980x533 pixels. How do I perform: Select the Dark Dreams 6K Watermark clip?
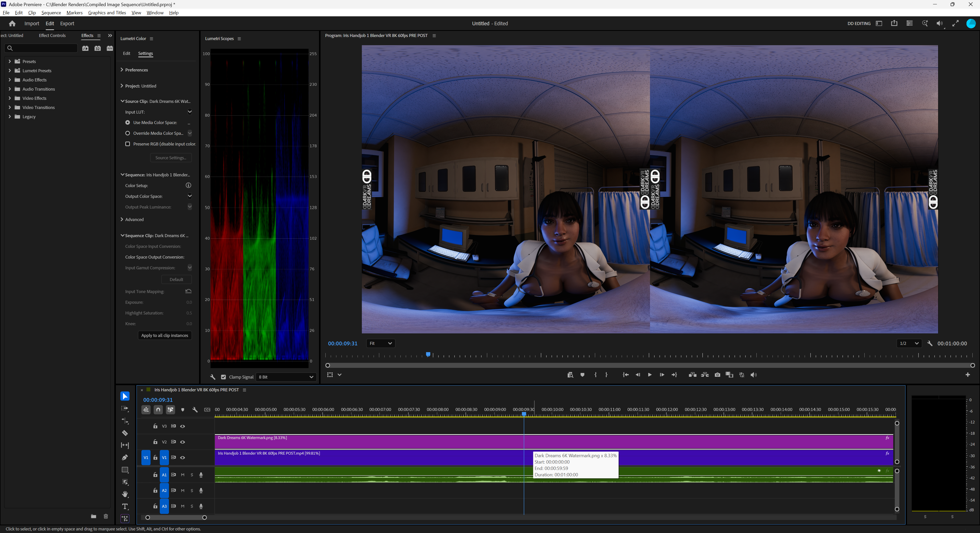point(554,442)
